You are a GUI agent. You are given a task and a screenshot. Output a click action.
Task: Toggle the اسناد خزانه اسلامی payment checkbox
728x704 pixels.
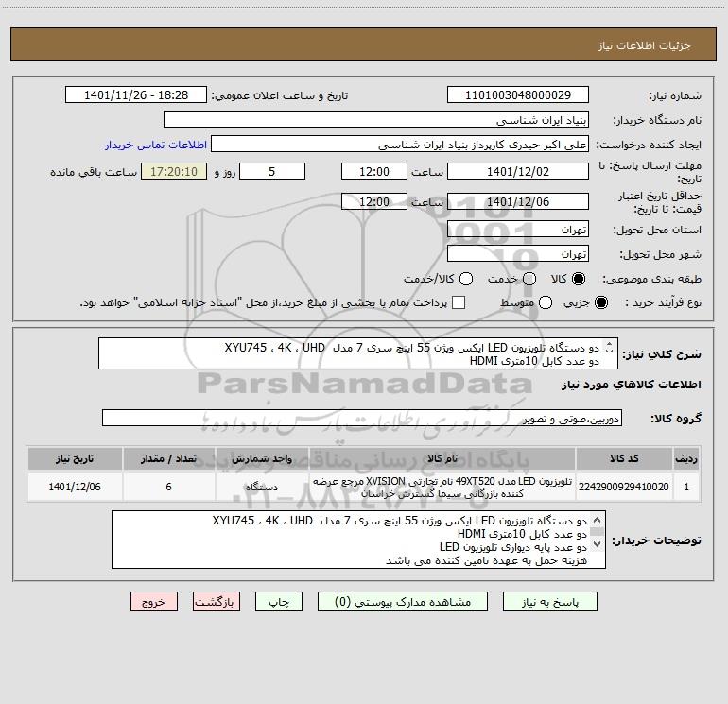[459, 302]
